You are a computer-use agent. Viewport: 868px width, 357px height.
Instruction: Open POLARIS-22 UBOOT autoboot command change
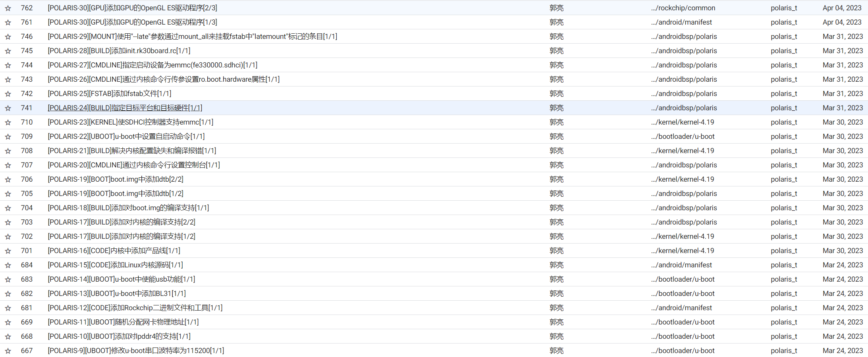[x=126, y=136]
